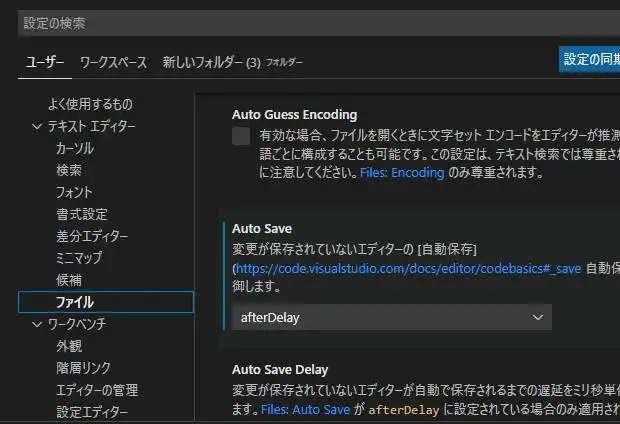Select the ファイル settings section
The height and width of the screenshot is (424, 620).
coord(106,302)
